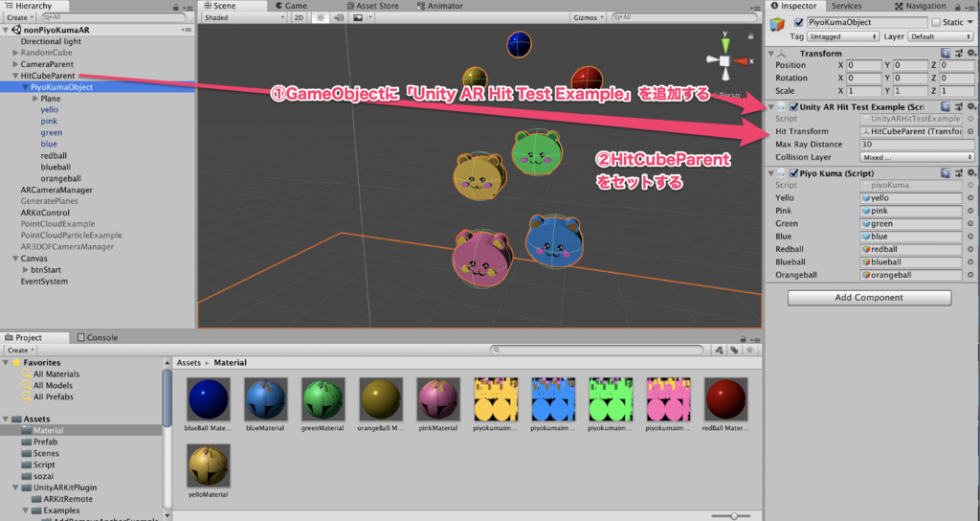This screenshot has height=521, width=980.
Task: Click search by label icon in Project
Action: 734,351
